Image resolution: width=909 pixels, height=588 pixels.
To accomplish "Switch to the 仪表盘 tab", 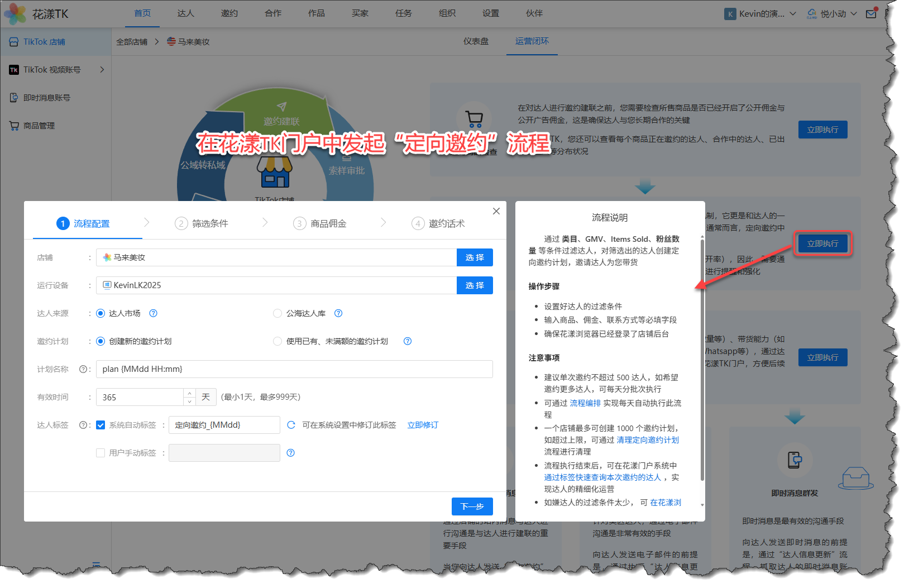I will coord(476,41).
